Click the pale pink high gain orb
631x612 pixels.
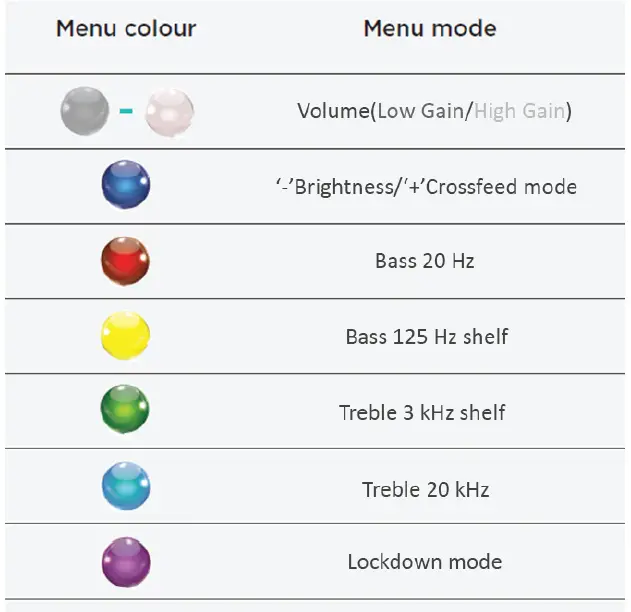(169, 111)
